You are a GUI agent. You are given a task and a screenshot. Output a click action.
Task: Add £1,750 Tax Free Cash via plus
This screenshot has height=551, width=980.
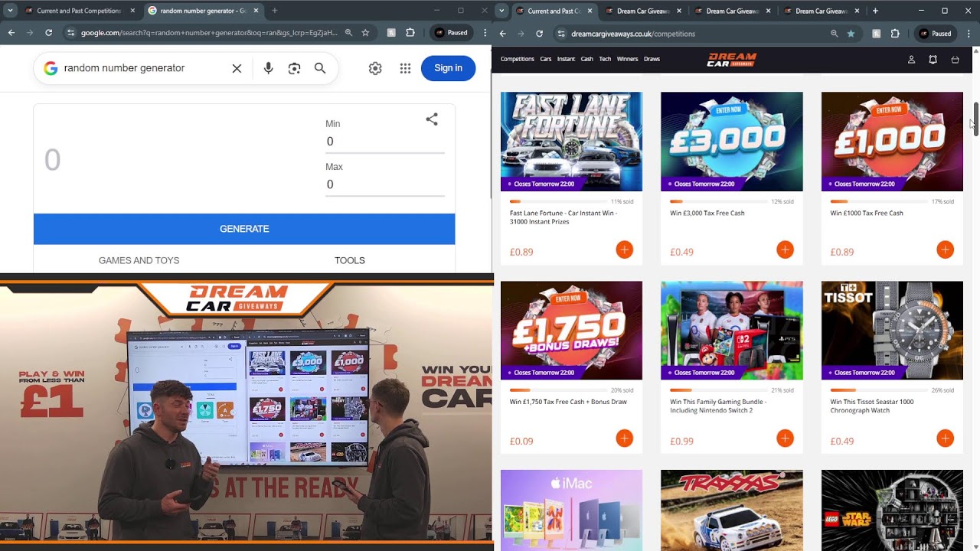(x=624, y=439)
